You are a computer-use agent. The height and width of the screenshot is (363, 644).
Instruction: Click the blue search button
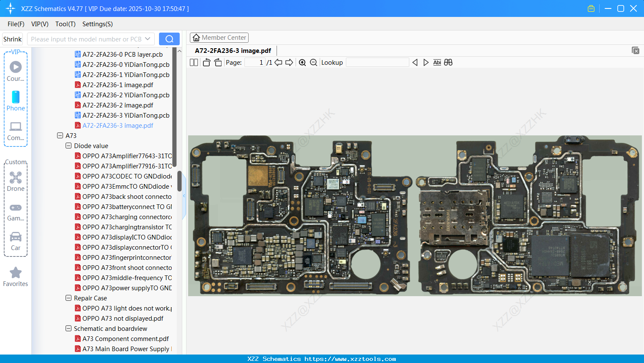(x=169, y=39)
